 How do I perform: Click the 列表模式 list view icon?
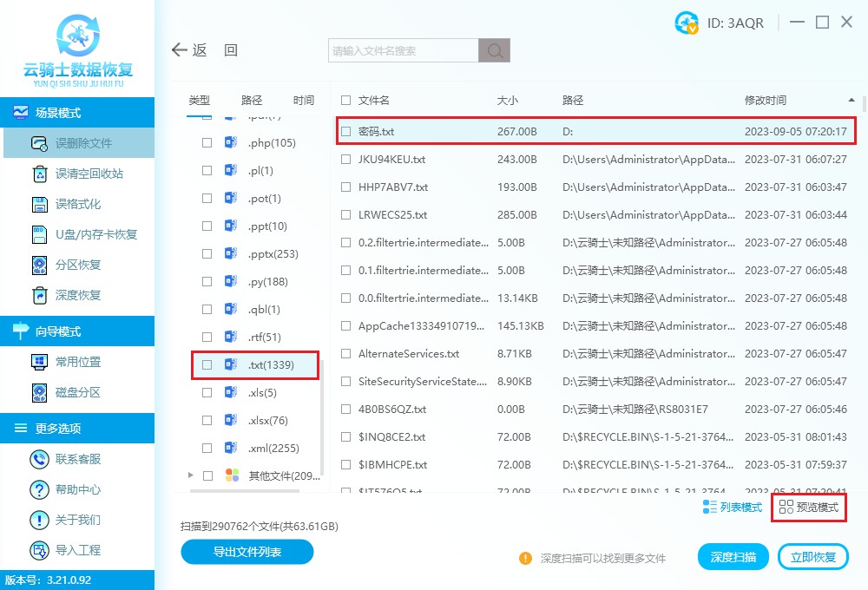point(709,507)
